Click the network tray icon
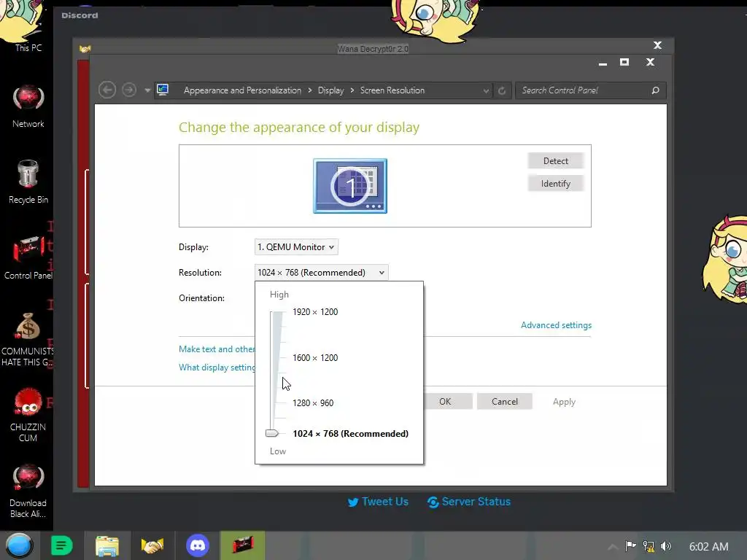 pos(649,546)
